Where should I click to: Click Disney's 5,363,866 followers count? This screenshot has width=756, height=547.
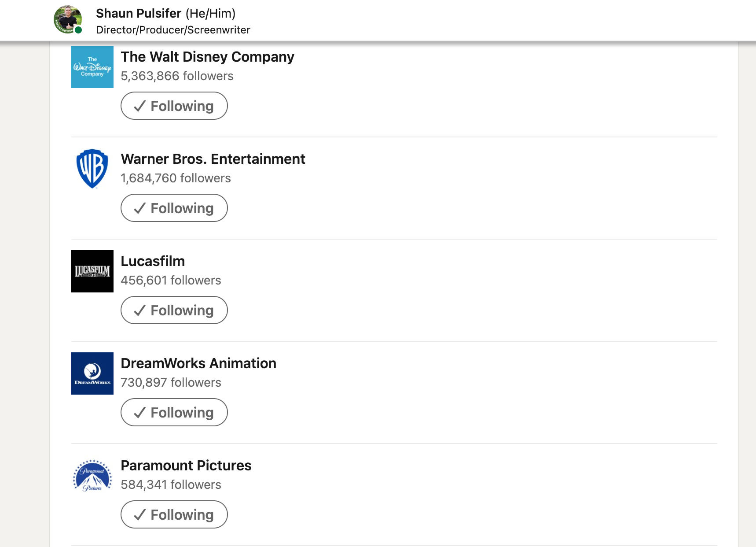pos(177,76)
